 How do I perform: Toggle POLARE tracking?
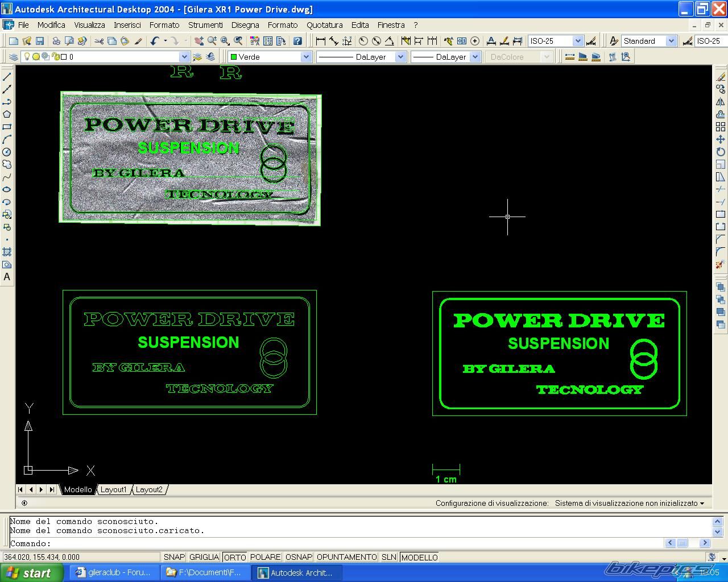click(x=266, y=558)
